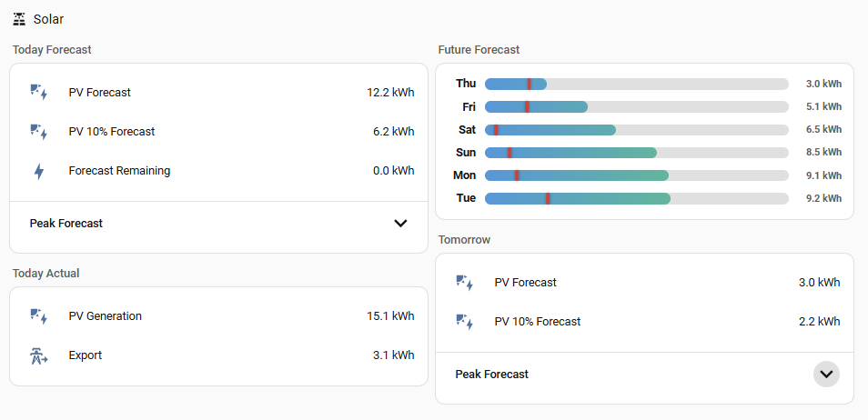Image resolution: width=868 pixels, height=420 pixels.
Task: Click the Tomorrow PV Forecast solar icon
Action: (464, 283)
